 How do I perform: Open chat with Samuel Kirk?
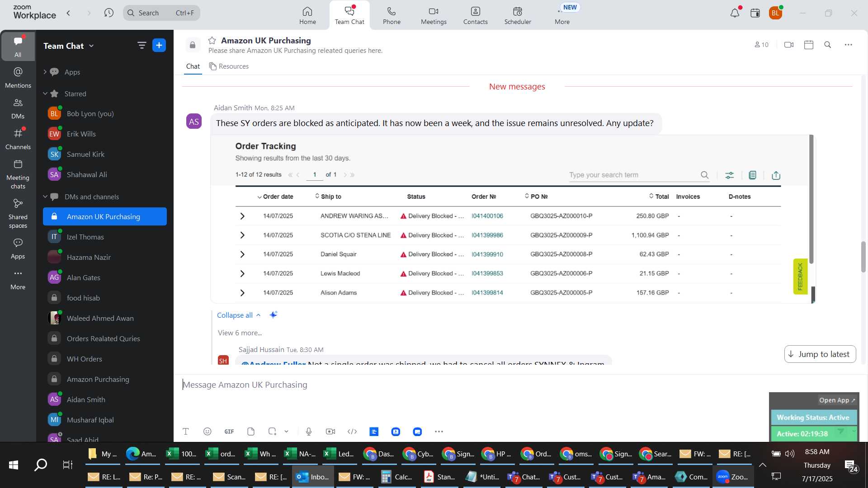coord(105,154)
